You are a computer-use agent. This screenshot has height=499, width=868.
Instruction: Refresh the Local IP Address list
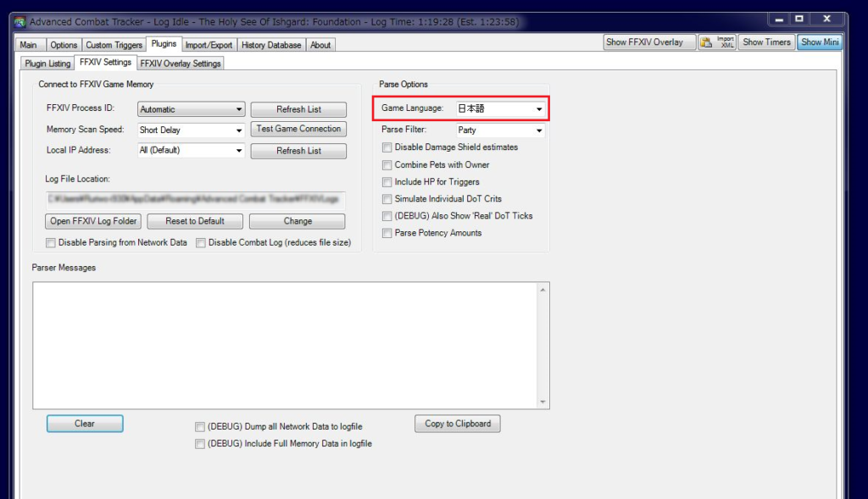pos(298,151)
